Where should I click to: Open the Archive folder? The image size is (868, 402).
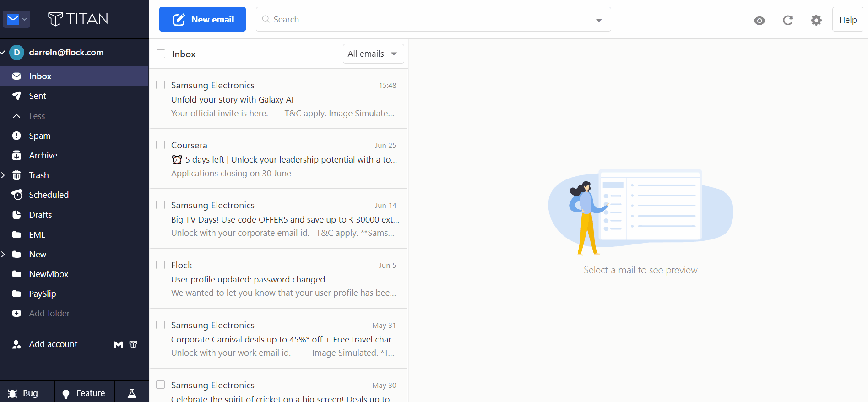(43, 156)
